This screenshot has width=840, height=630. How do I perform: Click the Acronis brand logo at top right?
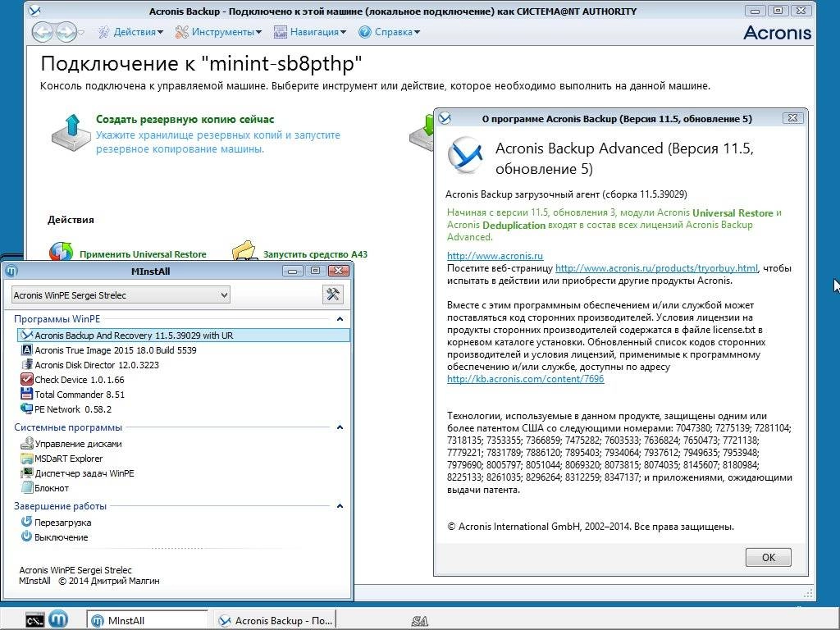777,33
